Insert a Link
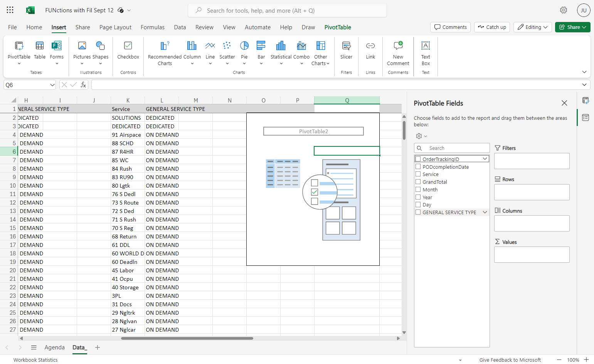The height and width of the screenshot is (364, 594). tap(370, 50)
